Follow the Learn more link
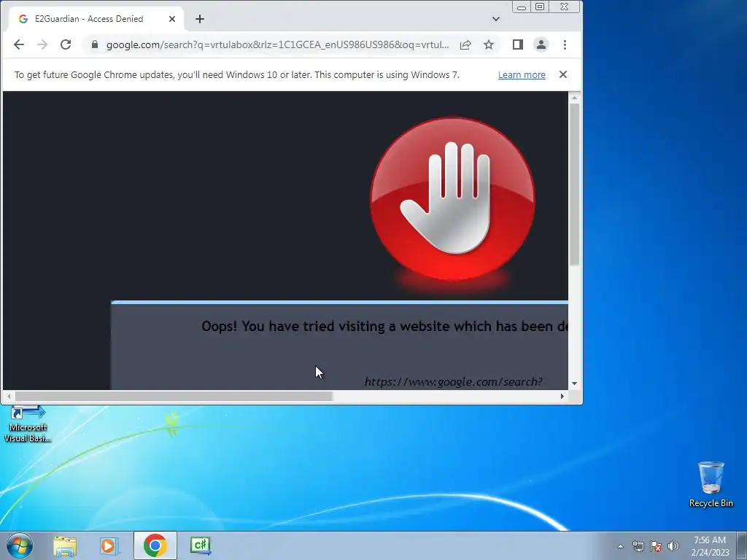The image size is (747, 560). point(522,75)
